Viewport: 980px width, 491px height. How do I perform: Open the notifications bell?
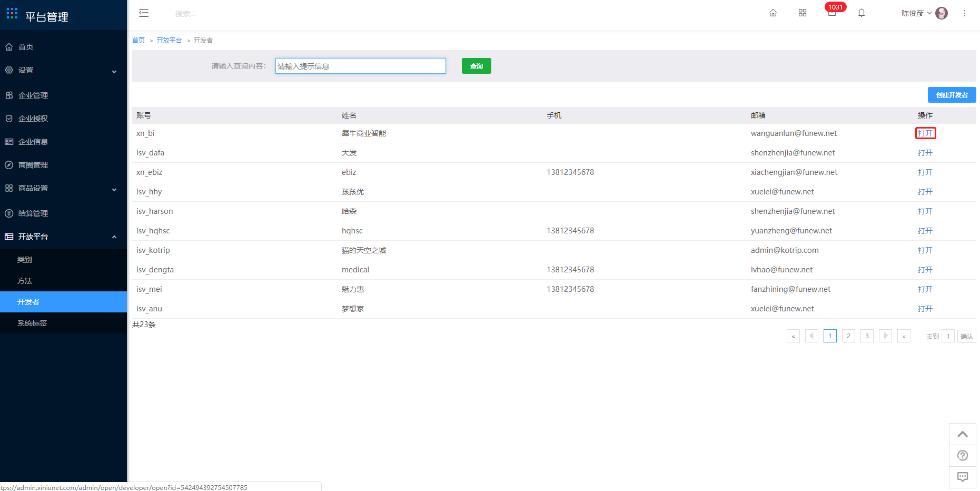862,13
